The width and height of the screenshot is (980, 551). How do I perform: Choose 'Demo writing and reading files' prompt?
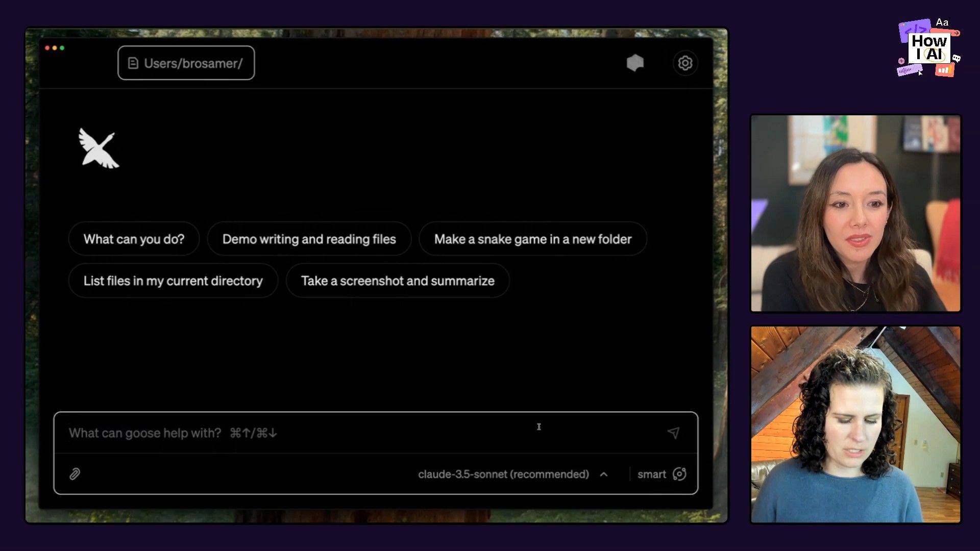tap(309, 239)
